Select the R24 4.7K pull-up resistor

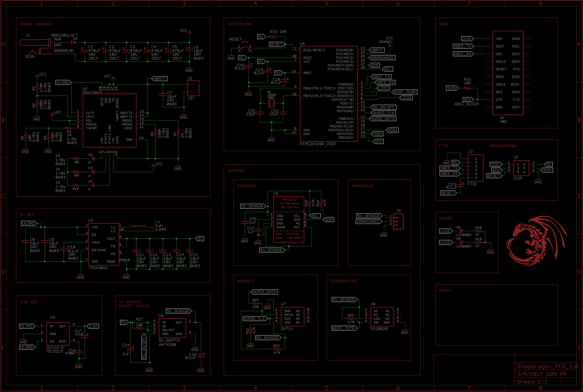pos(351,318)
